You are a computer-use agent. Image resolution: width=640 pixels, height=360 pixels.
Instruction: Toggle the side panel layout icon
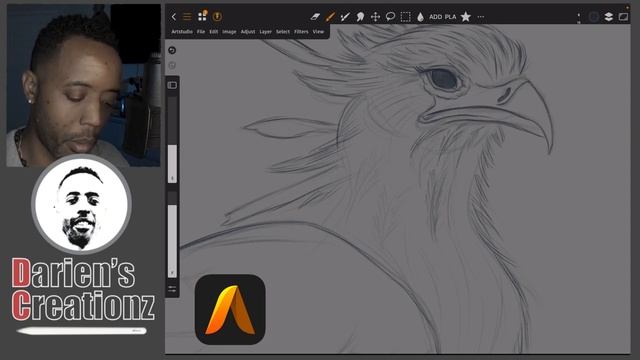click(172, 85)
